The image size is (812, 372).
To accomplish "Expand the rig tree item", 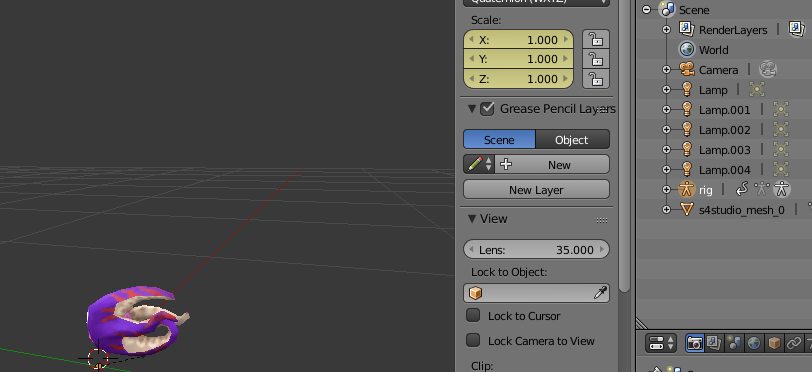I will (x=666, y=190).
